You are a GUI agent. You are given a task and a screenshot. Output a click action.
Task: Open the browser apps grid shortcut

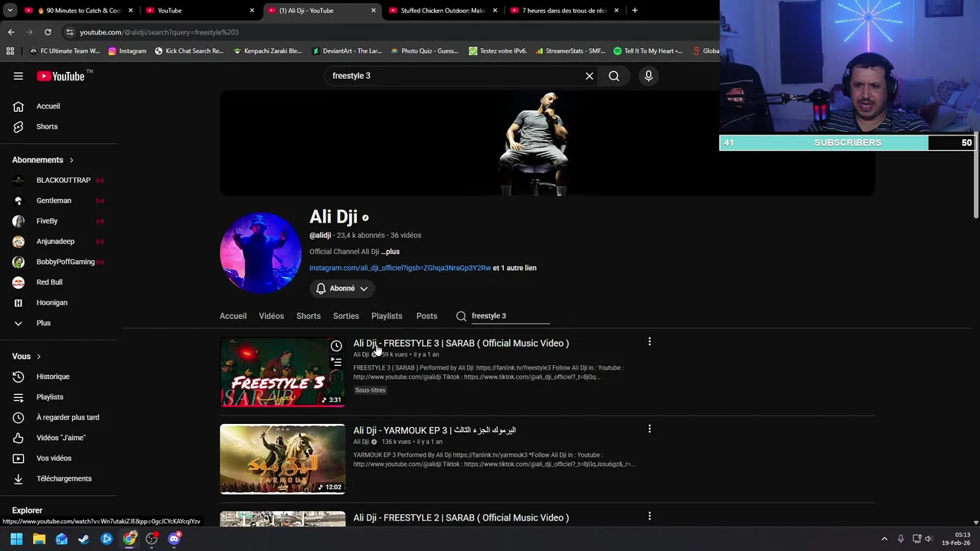point(10,51)
